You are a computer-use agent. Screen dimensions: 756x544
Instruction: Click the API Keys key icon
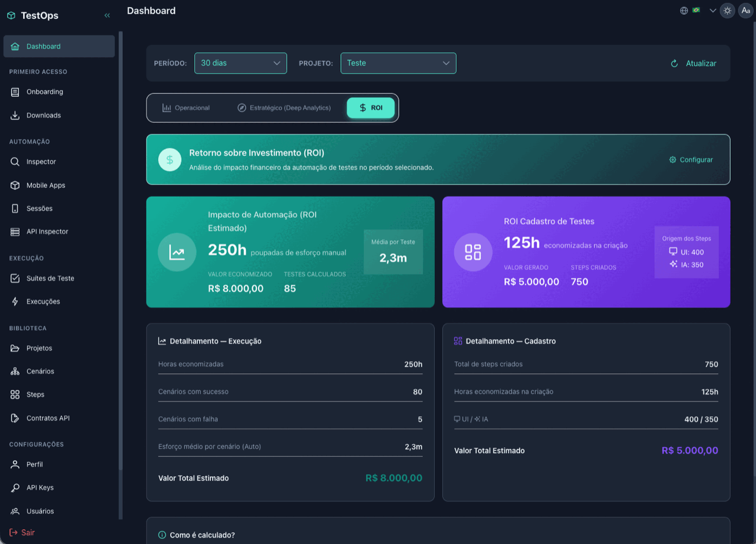pos(15,488)
